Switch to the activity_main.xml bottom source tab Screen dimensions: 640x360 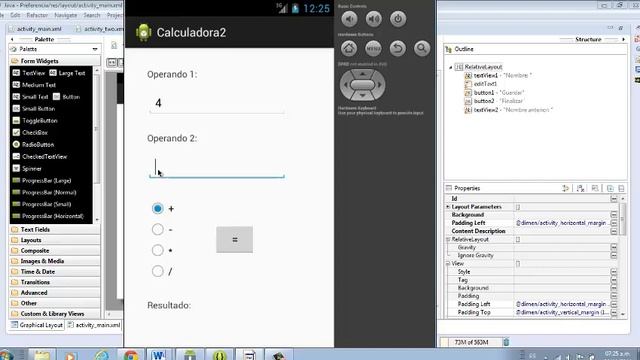94,325
